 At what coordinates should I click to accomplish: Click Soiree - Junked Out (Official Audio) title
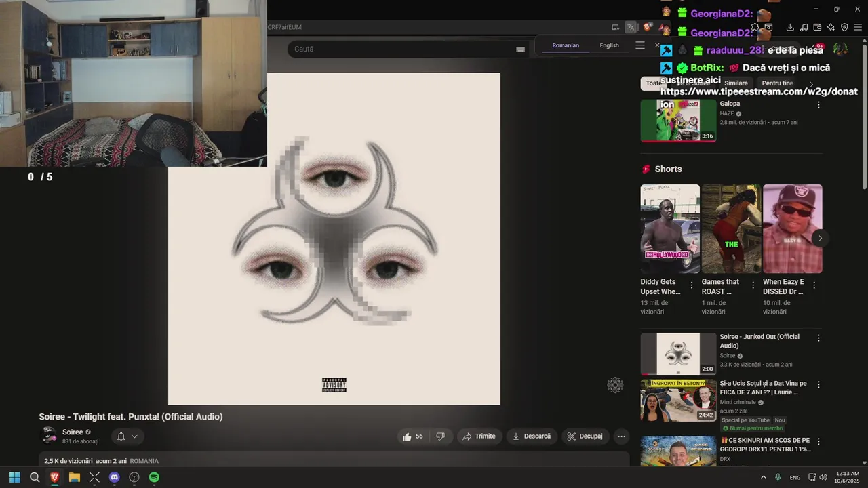[x=759, y=341]
